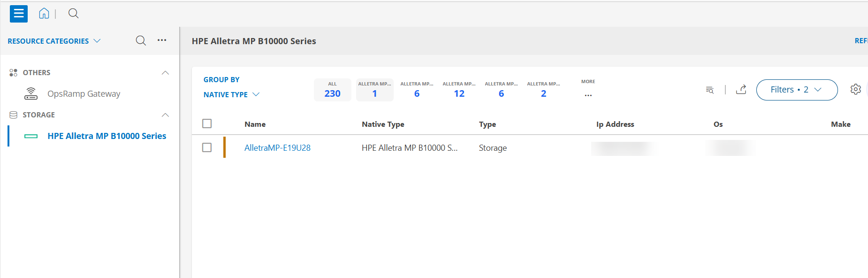Click the OpsRamp Gateway router icon

click(31, 94)
